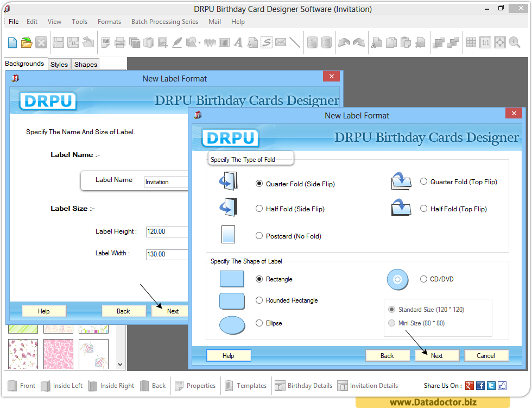
Task: Select the diagonal line drawing tool
Action: click(294, 43)
